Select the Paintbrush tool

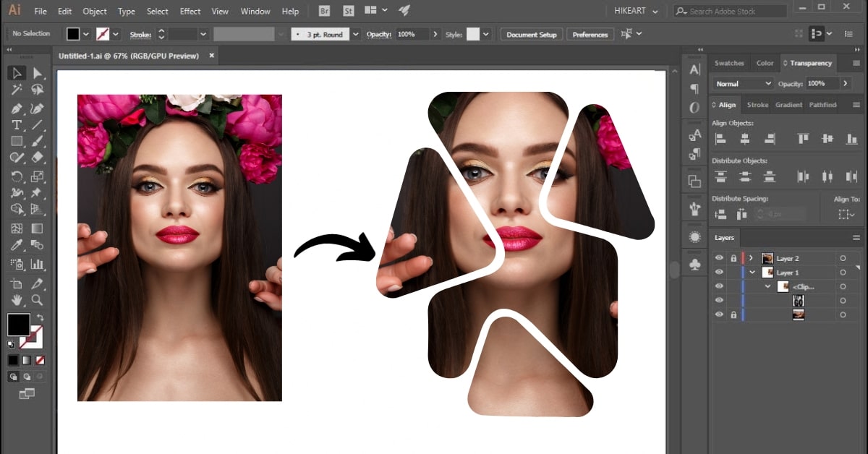click(37, 142)
